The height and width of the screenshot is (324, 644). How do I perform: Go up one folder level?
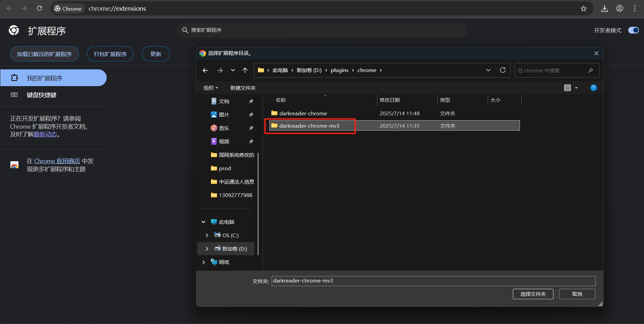coord(245,70)
